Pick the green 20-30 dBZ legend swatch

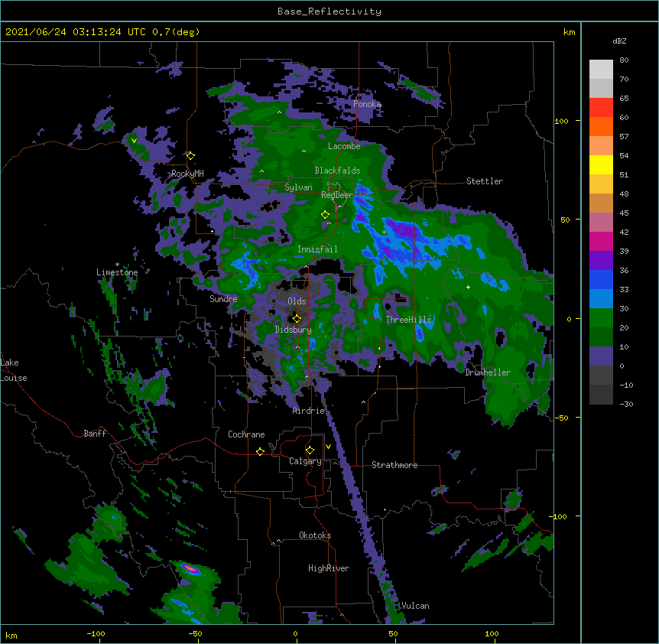pos(601,318)
